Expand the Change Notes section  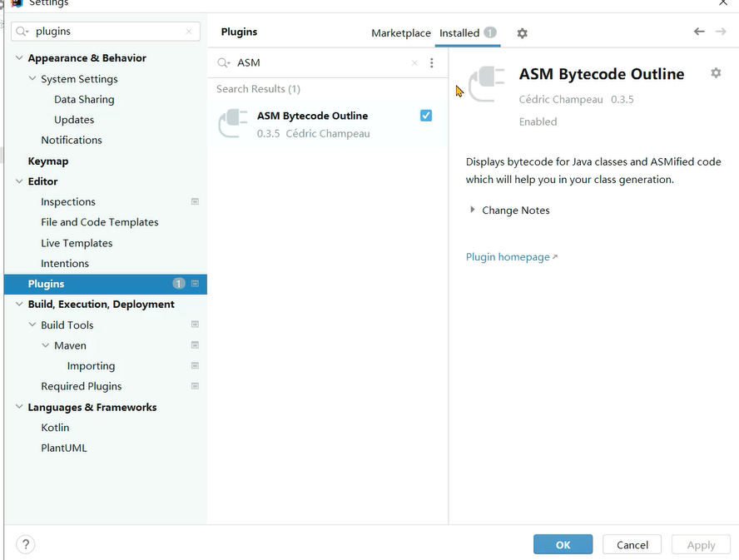pyautogui.click(x=473, y=211)
